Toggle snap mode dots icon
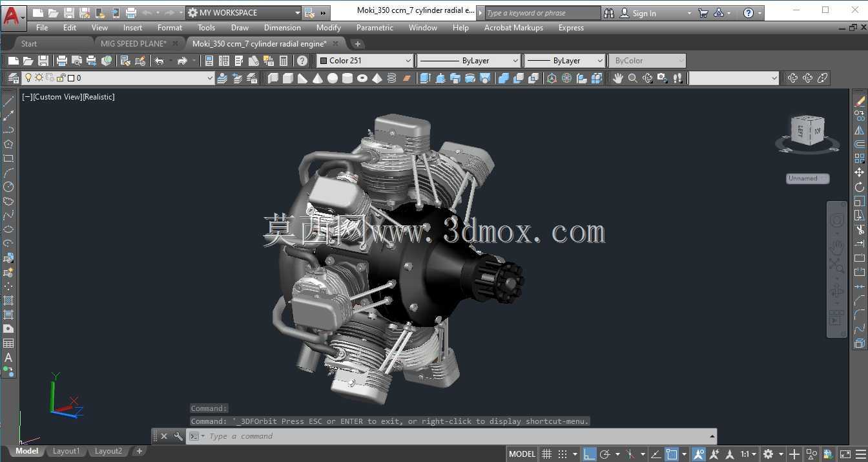 [563, 454]
